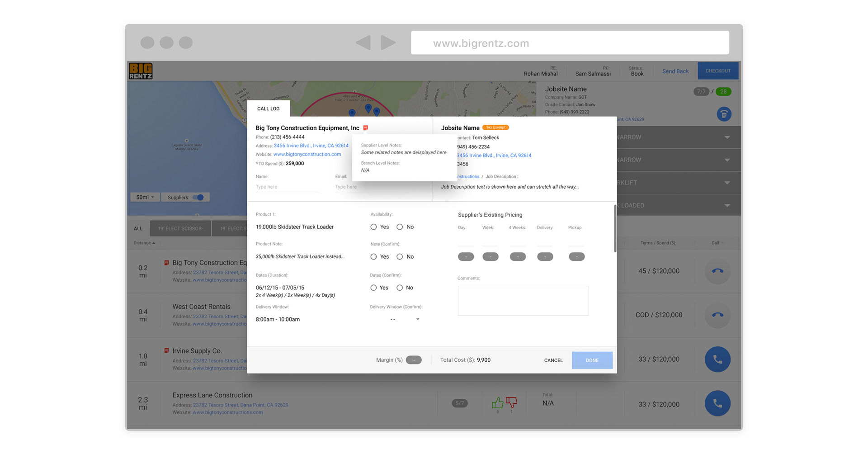The image size is (868, 449).
Task: Toggle the Suppliers switch on the map
Action: 198,197
